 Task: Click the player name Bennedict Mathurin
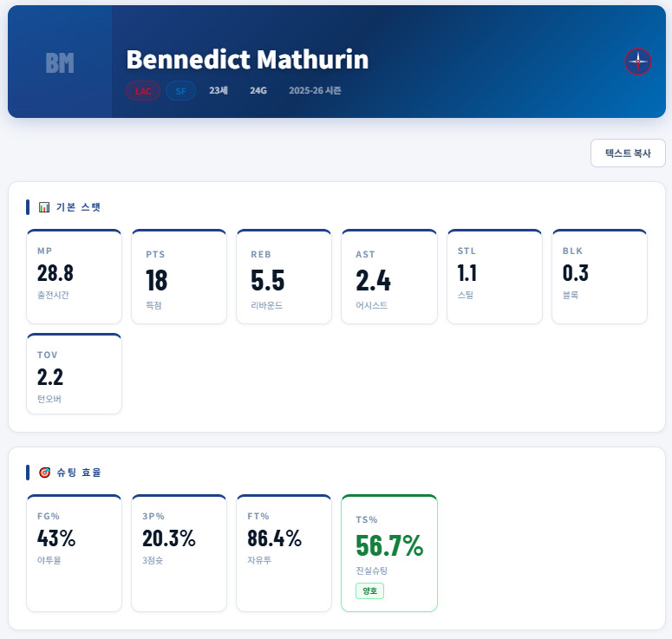coord(247,60)
